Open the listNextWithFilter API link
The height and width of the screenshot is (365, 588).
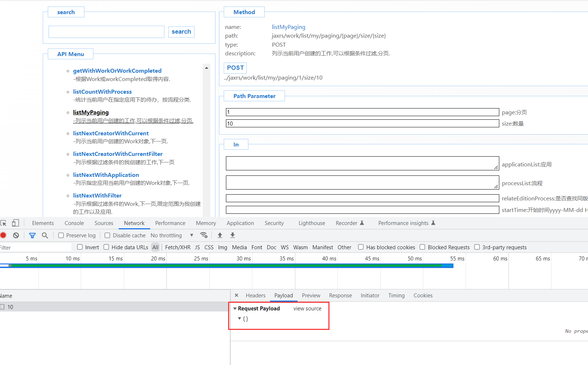[x=97, y=196]
